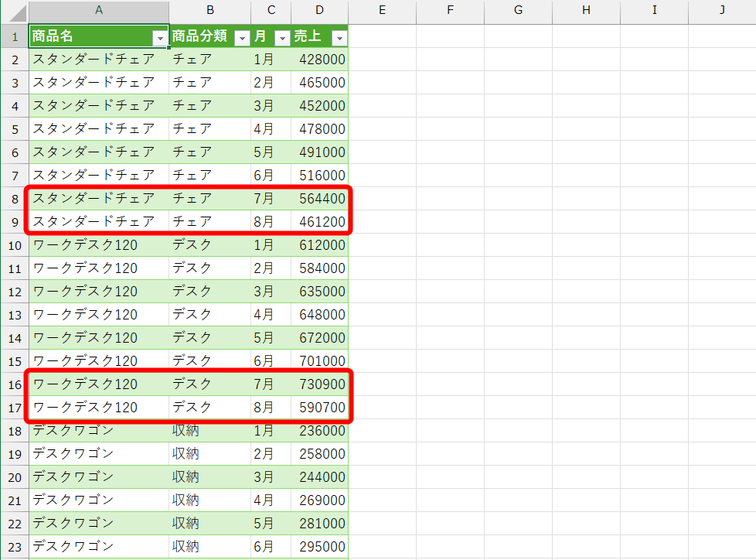Select sales value 672000
Image resolution: width=756 pixels, height=560 pixels.
(x=320, y=338)
